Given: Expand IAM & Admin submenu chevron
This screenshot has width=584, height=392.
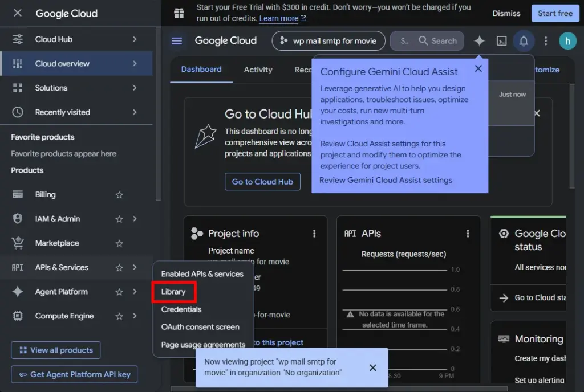Looking at the screenshot, I should coord(135,219).
